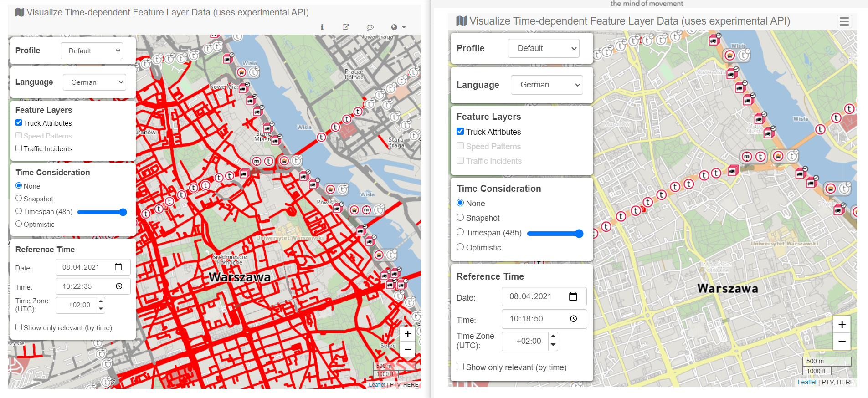Zoom out on the right map
The width and height of the screenshot is (868, 398).
[x=842, y=342]
